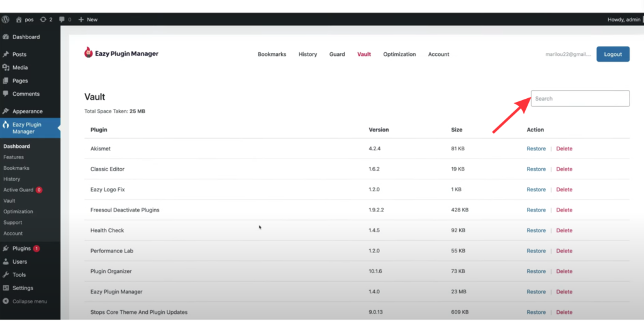Restore the Akismet plugin

coord(536,149)
